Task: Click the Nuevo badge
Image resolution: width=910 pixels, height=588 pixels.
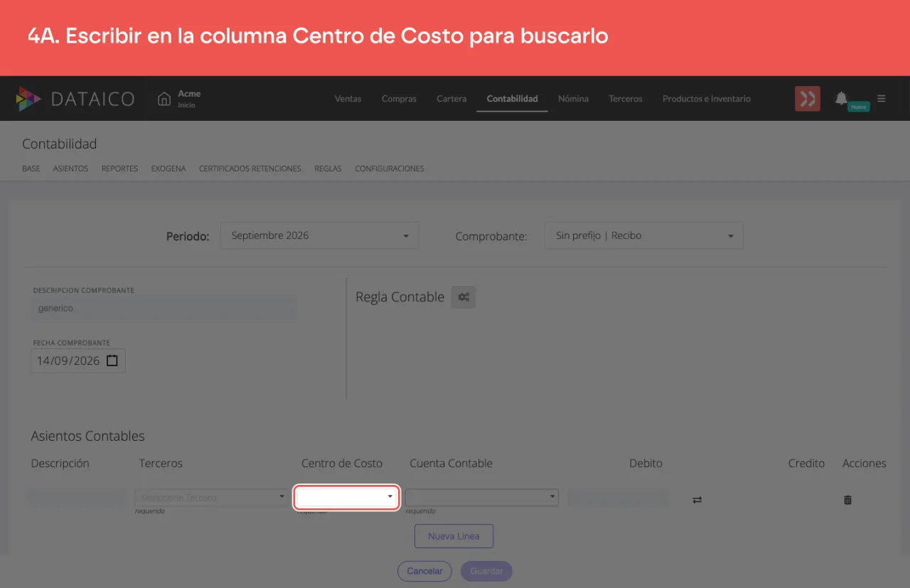Action: click(x=859, y=107)
